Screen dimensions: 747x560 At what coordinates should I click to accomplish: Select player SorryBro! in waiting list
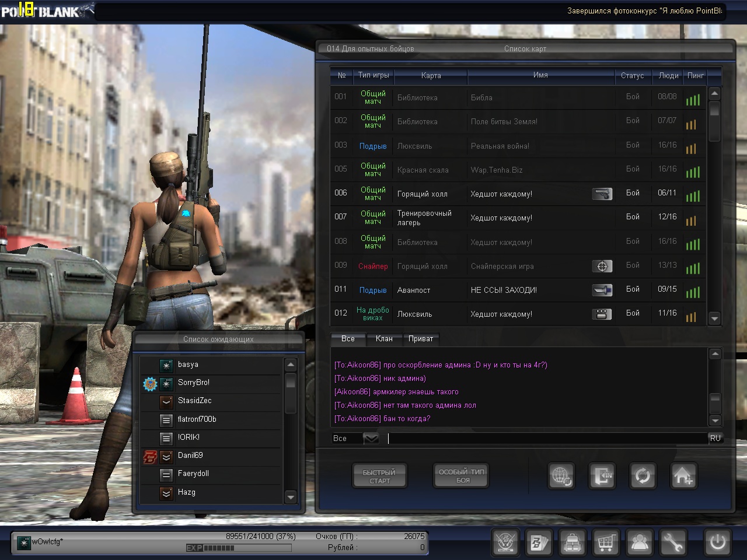click(211, 383)
